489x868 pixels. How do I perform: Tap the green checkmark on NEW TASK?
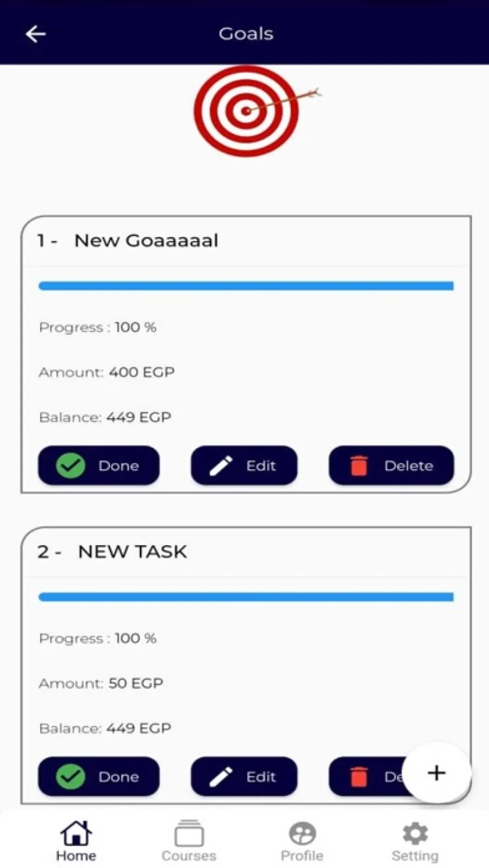pos(71,777)
